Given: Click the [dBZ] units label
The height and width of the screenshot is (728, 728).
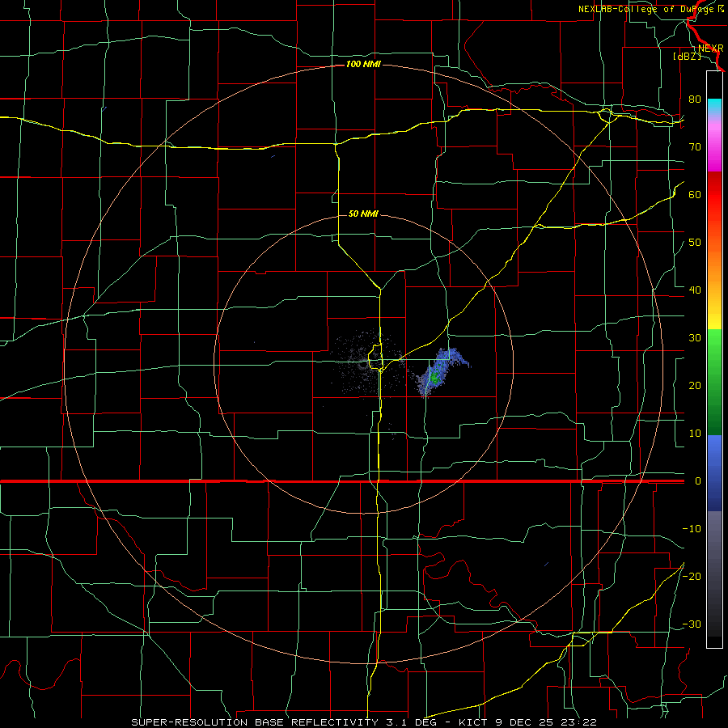Looking at the screenshot, I should pos(687,57).
